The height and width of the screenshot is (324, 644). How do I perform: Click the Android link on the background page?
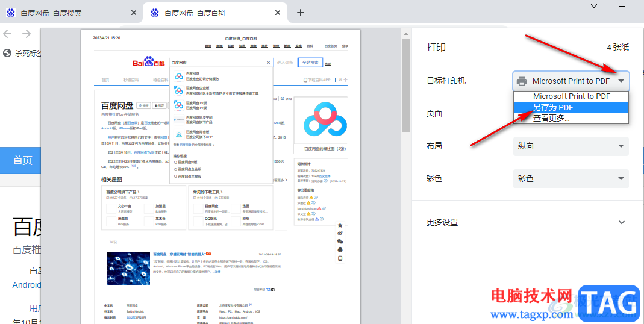coord(27,285)
